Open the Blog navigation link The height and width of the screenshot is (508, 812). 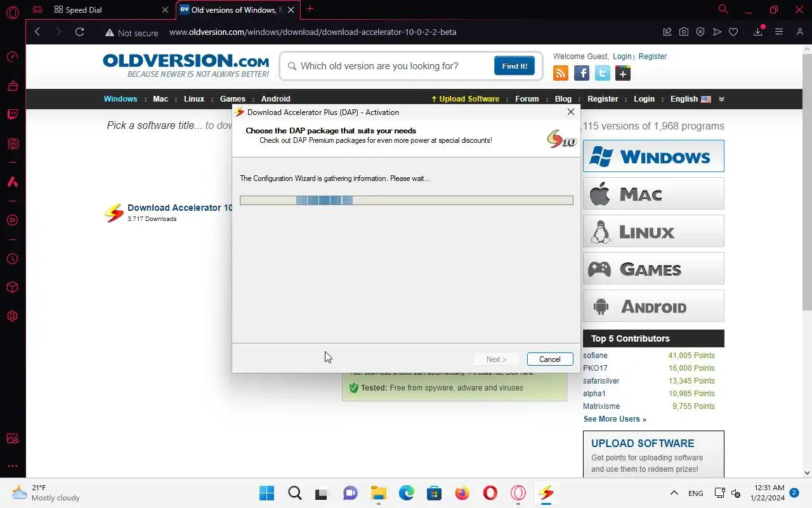563,99
